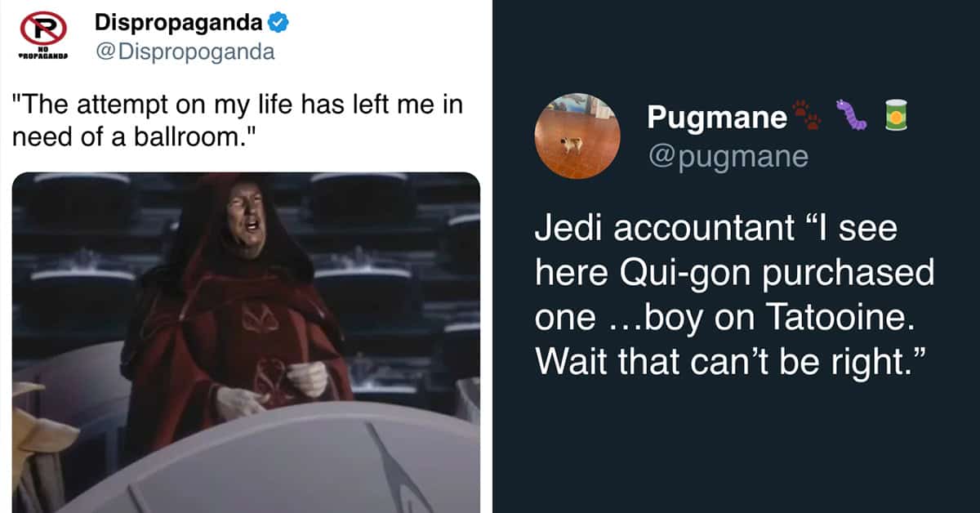The image size is (980, 513).
Task: Click the dark tweet card background
Action: [x=735, y=441]
